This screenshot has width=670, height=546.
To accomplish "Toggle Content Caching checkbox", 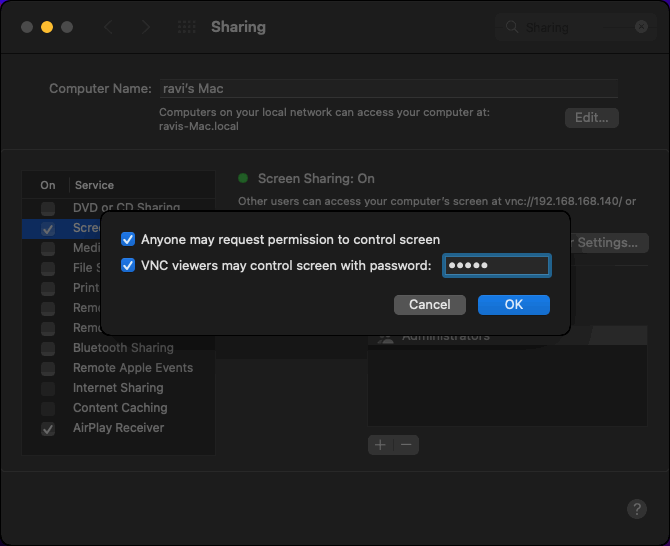I will pyautogui.click(x=48, y=408).
